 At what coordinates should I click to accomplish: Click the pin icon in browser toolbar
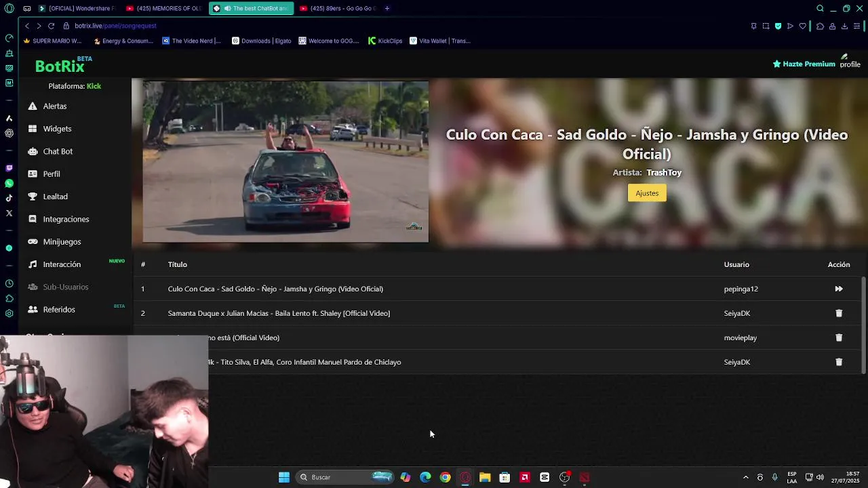click(x=753, y=26)
